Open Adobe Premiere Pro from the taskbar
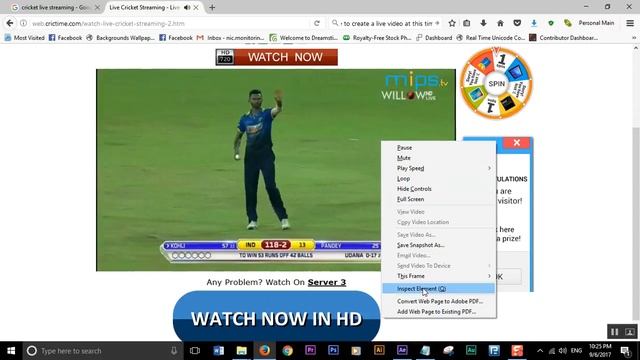 click(310, 351)
